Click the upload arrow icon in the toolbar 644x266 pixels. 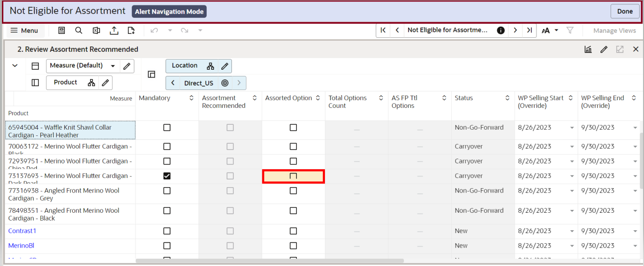[114, 30]
